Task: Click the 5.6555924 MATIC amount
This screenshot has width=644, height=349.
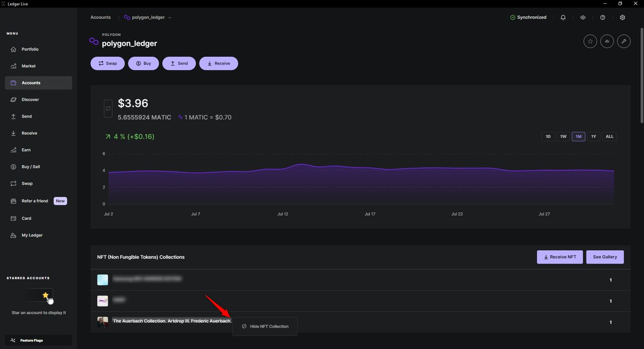Action: point(144,117)
